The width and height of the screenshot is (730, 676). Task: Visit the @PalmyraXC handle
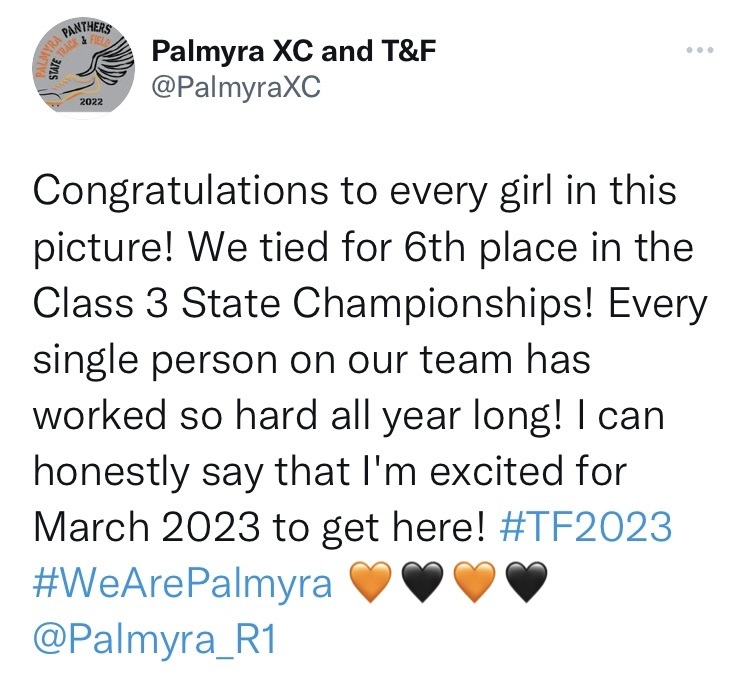coord(237,87)
